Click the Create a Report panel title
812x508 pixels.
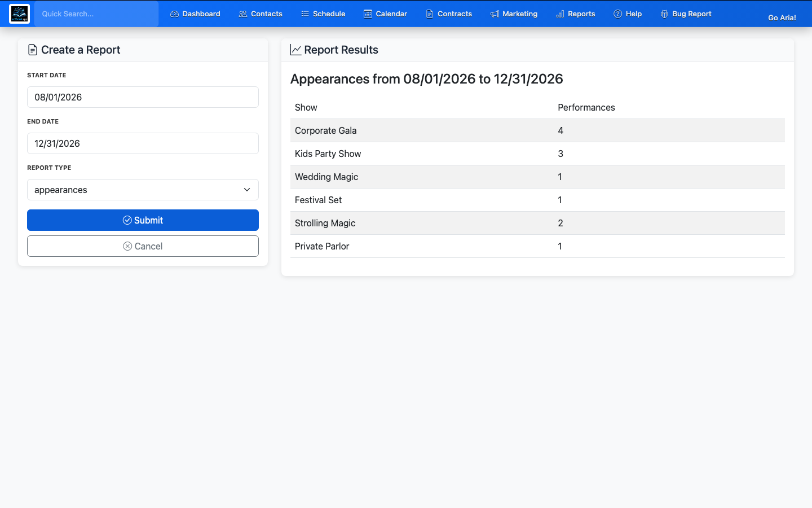(81, 50)
